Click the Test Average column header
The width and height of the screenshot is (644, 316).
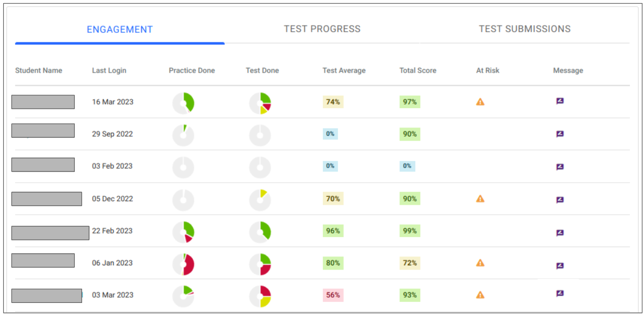click(344, 71)
